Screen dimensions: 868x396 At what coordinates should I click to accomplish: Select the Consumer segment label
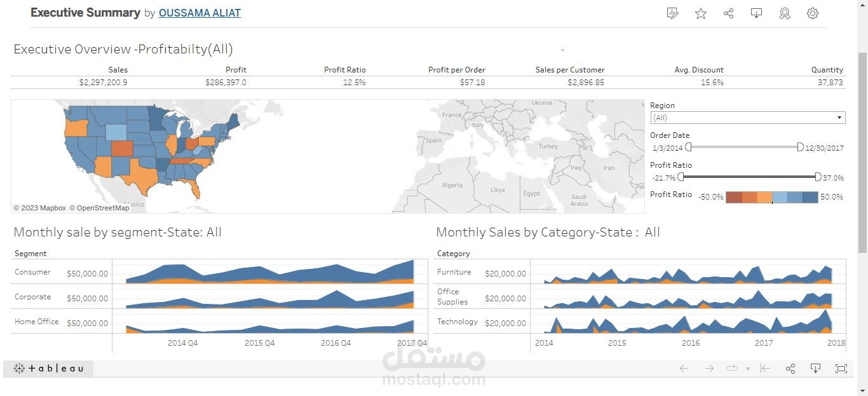click(x=32, y=272)
